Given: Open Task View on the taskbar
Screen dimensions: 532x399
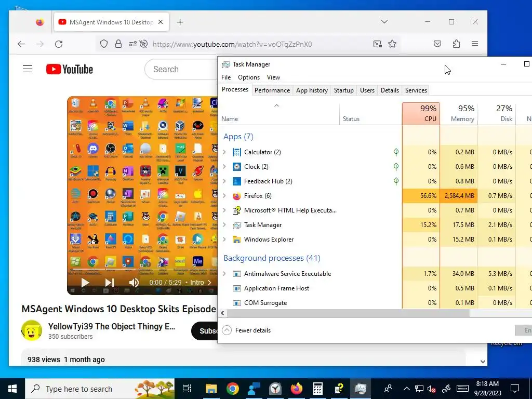Looking at the screenshot, I should coord(187,389).
